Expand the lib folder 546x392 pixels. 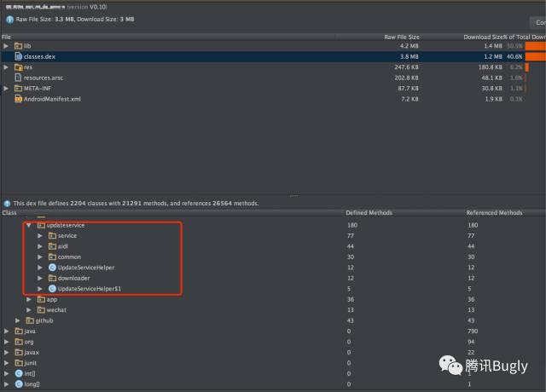click(6, 46)
